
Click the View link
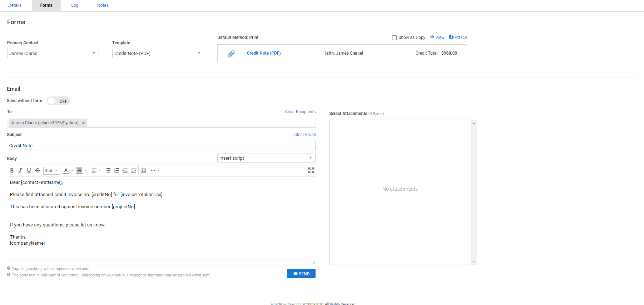click(x=437, y=37)
